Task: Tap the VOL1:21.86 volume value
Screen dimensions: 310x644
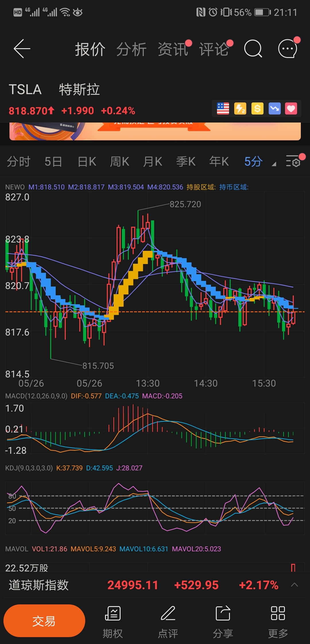Action: pyautogui.click(x=49, y=549)
